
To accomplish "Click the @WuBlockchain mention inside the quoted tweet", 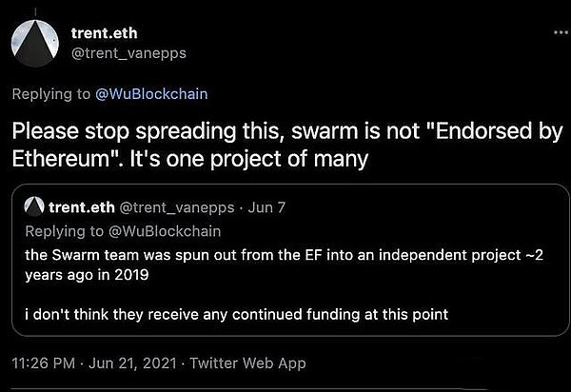I will (162, 228).
